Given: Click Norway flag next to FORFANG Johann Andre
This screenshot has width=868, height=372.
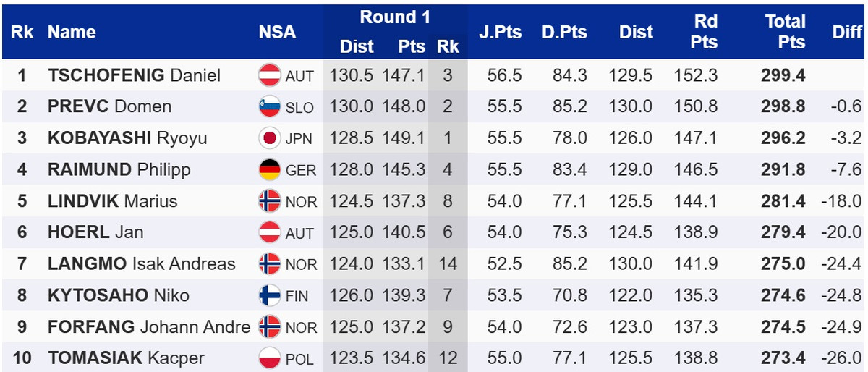Looking at the screenshot, I should point(270,326).
